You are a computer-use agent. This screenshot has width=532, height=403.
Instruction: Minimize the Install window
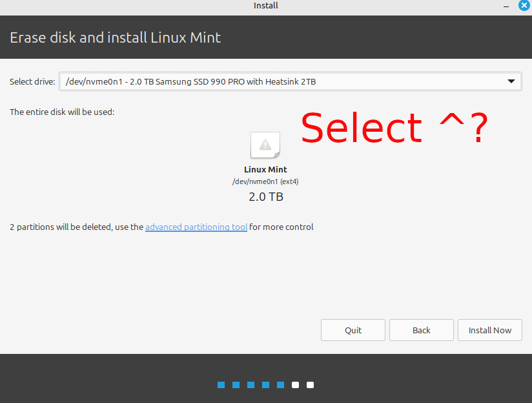506,6
